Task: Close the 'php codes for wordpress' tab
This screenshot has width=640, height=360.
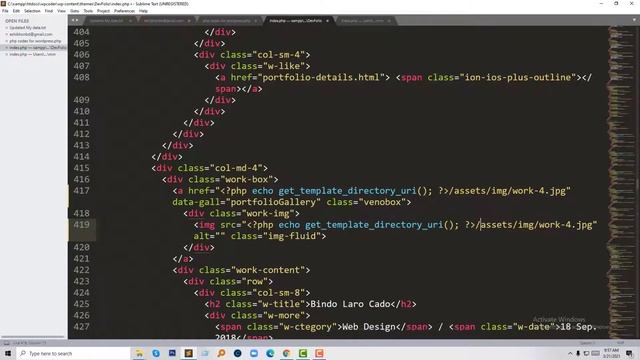Action: tap(256, 21)
